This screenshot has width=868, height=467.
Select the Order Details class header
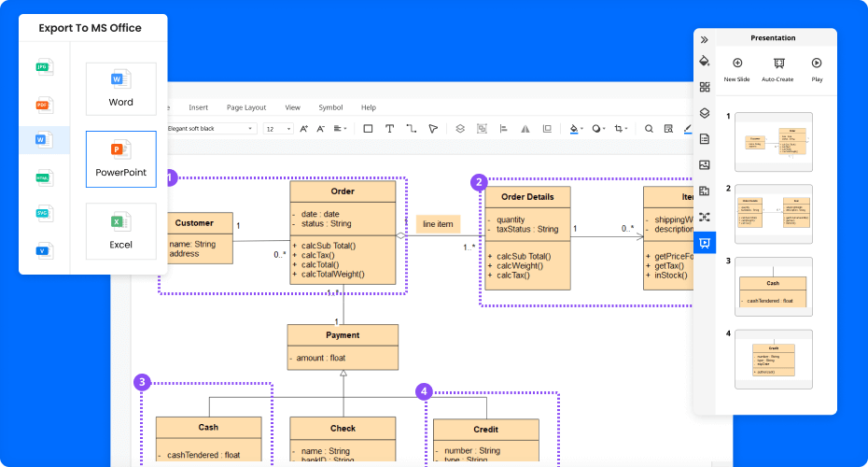tap(527, 197)
